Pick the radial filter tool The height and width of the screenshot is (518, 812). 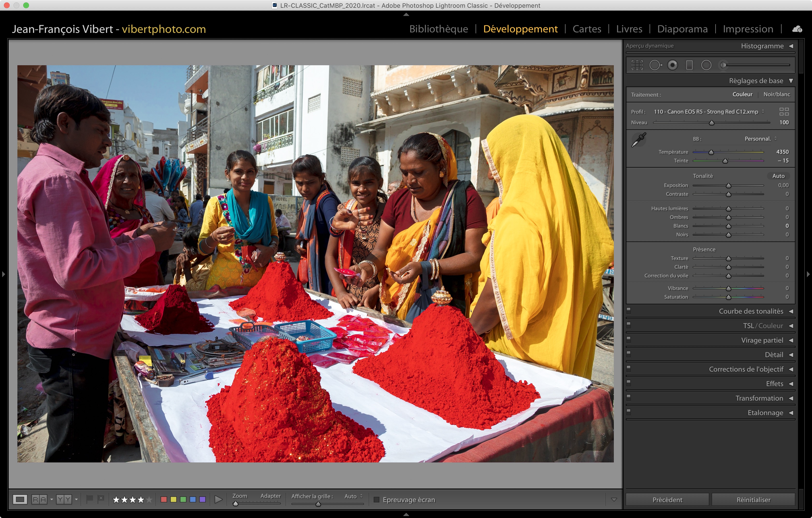(x=706, y=65)
